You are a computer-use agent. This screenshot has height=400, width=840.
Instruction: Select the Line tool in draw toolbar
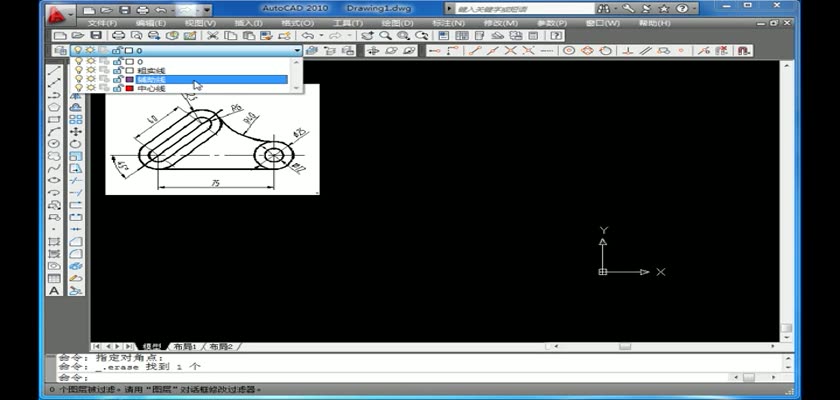[54, 68]
